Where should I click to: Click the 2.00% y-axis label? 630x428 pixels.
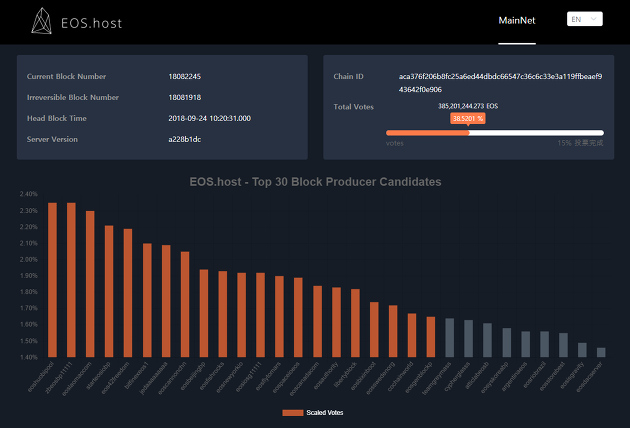[29, 259]
